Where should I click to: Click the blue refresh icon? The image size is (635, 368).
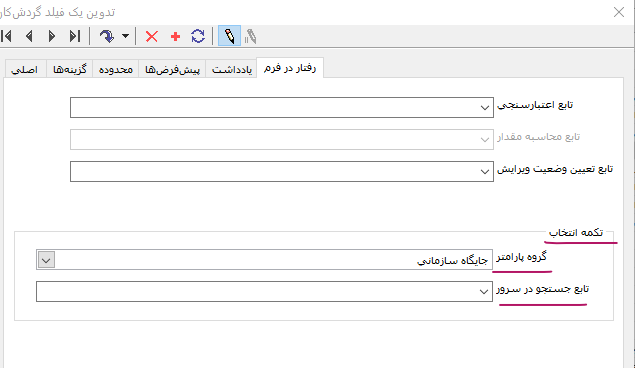click(x=198, y=36)
